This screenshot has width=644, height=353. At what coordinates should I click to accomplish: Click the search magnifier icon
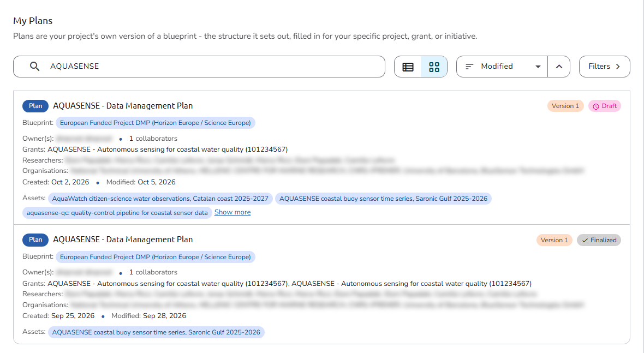[34, 67]
